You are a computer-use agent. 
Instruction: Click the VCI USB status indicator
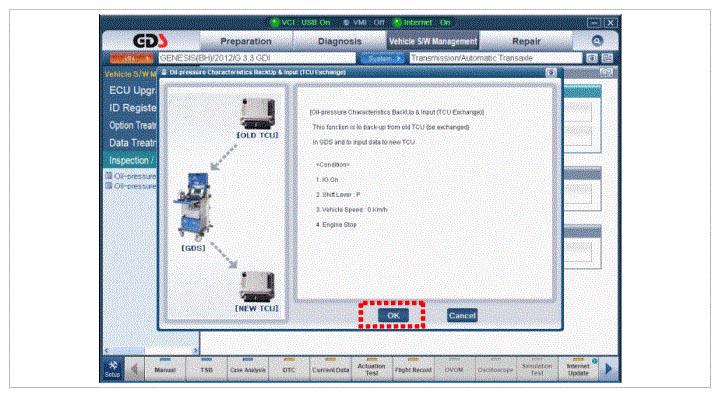(300, 22)
